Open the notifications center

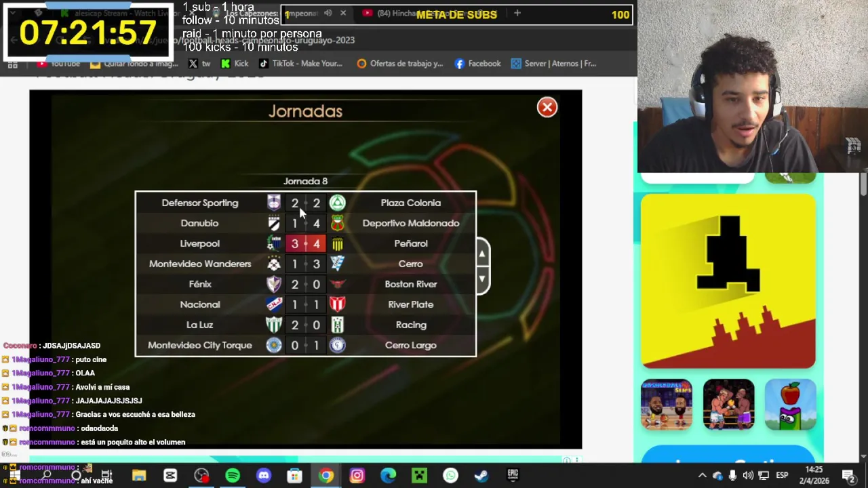coord(848,476)
